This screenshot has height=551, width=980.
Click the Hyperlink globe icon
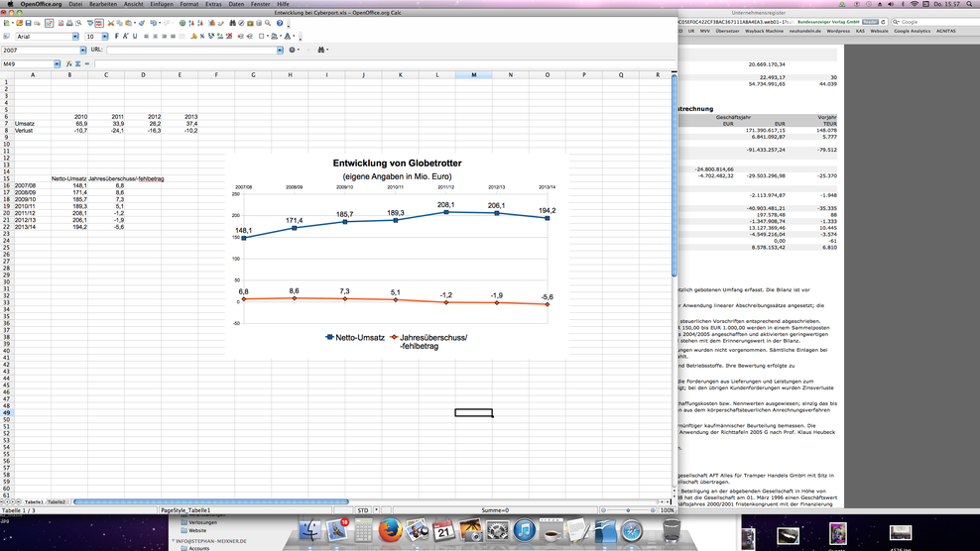pyautogui.click(x=183, y=23)
